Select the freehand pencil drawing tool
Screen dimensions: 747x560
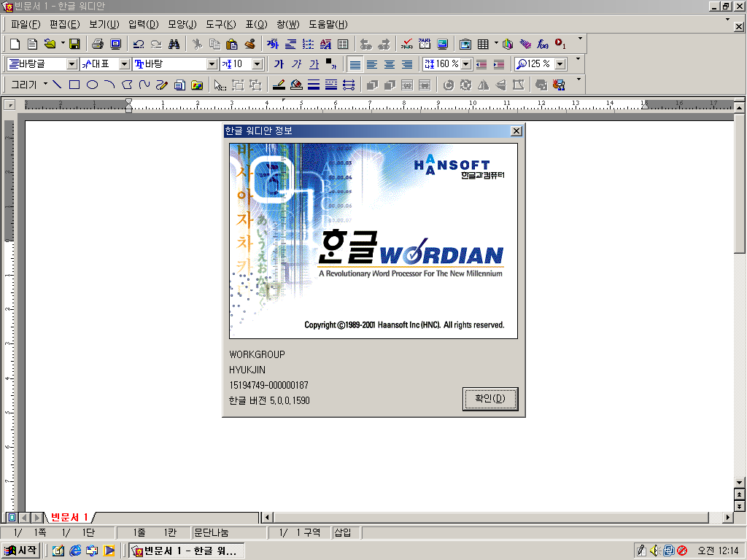[162, 85]
